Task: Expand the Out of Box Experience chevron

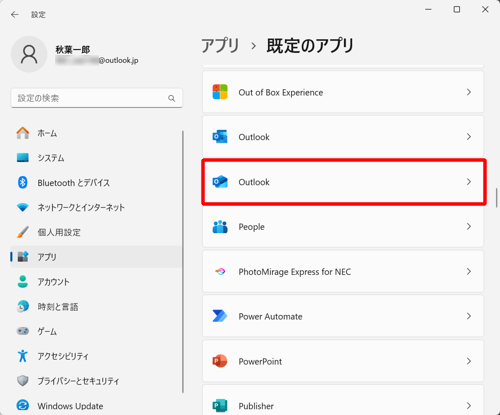Action: click(x=469, y=92)
